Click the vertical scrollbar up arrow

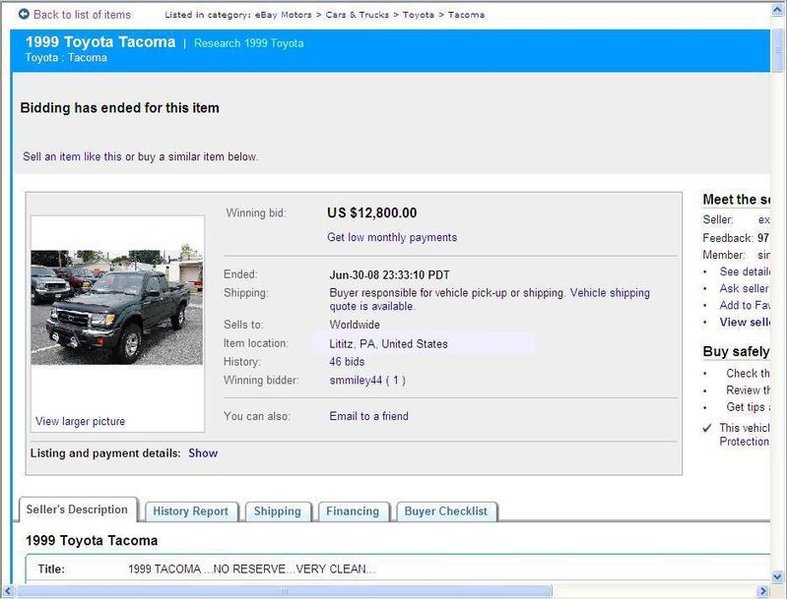(777, 10)
